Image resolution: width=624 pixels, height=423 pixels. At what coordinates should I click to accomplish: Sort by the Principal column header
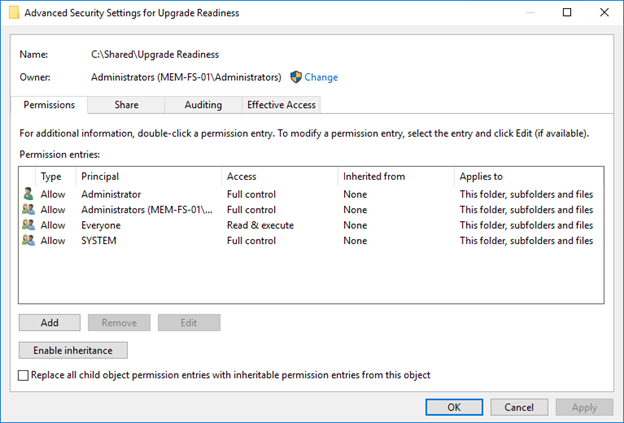pyautogui.click(x=148, y=176)
